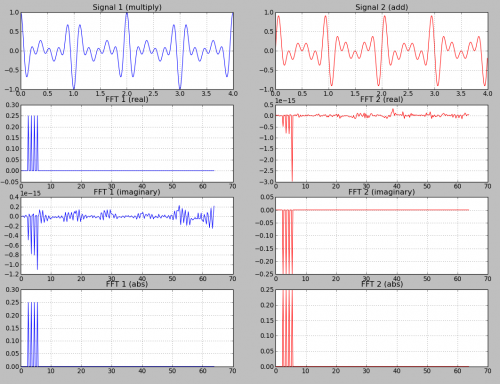
Task: Click the blue Signal 1 waveform plot area
Action: pyautogui.click(x=127, y=51)
